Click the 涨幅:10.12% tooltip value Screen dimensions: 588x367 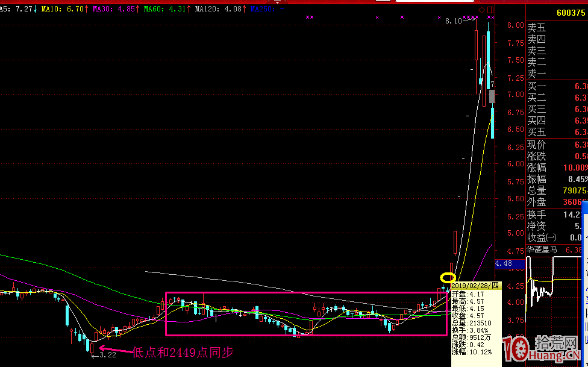[471, 352]
